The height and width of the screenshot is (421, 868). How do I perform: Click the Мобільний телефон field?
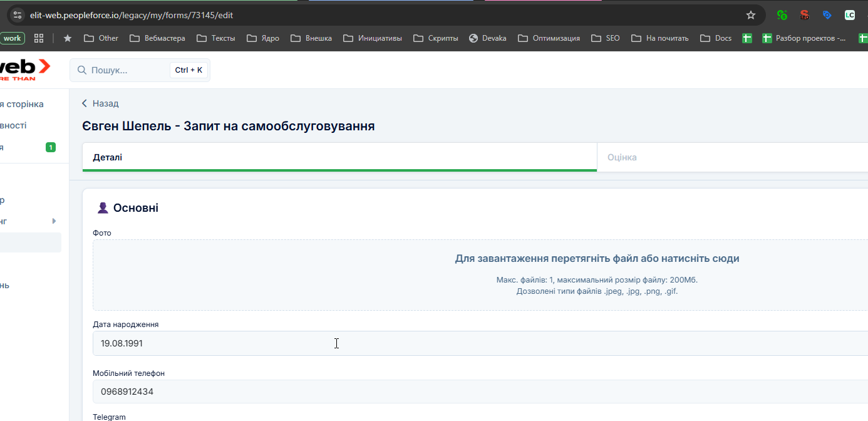point(480,392)
